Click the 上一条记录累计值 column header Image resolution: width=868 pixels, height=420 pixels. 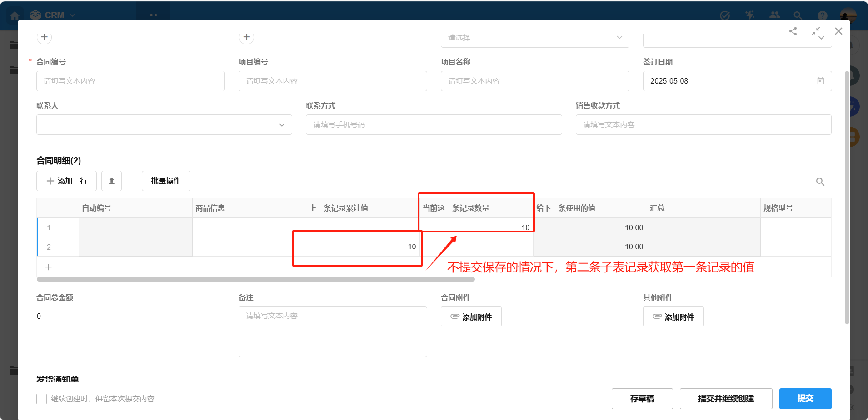click(363, 208)
